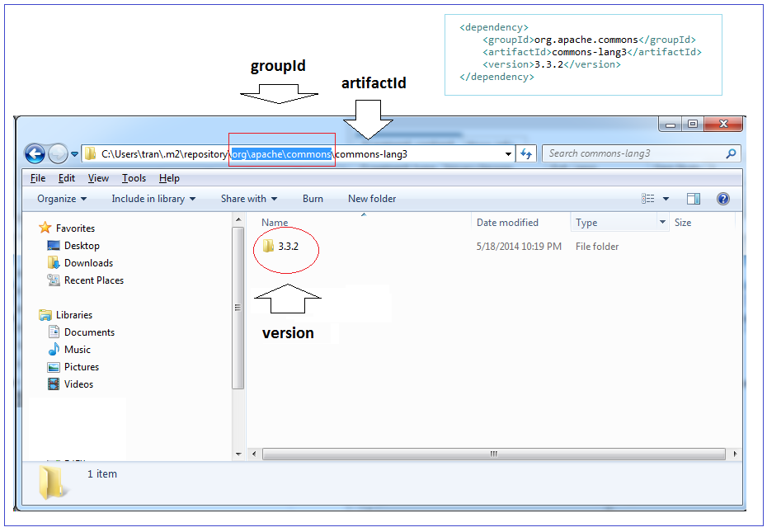Open recent locations dropdown beside Forward
Image resolution: width=767 pixels, height=532 pixels.
coord(74,154)
